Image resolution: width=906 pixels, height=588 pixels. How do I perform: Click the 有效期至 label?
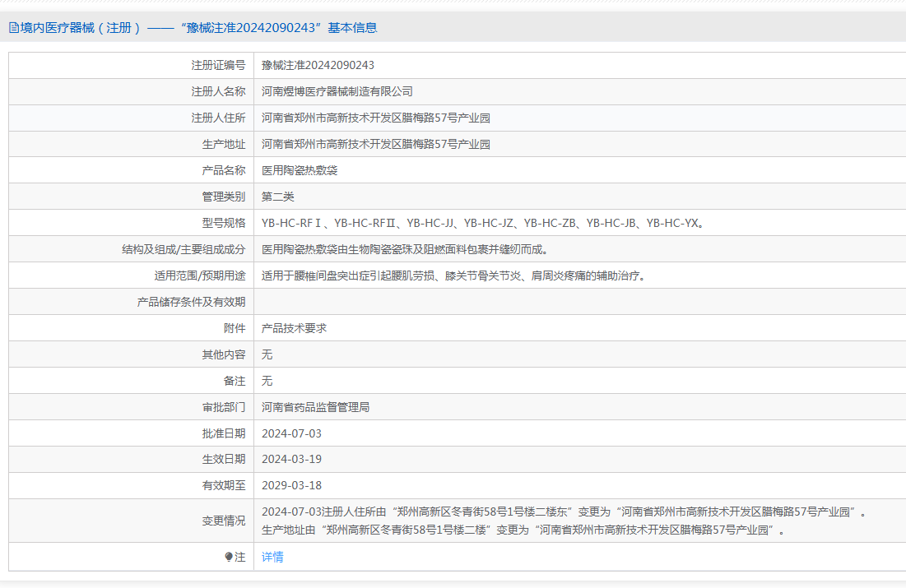(224, 486)
